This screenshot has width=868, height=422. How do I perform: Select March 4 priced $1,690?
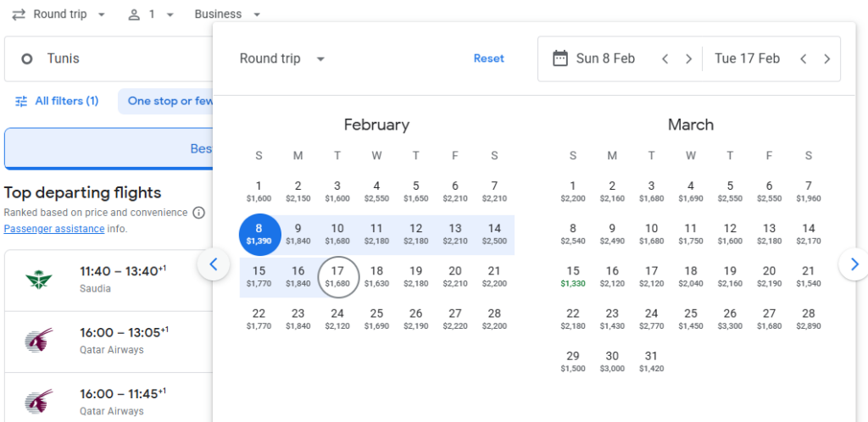click(690, 192)
